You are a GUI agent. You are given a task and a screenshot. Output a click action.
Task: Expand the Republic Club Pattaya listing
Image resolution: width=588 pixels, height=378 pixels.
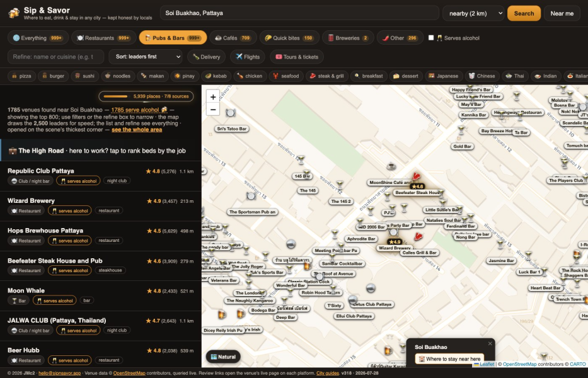pyautogui.click(x=100, y=176)
